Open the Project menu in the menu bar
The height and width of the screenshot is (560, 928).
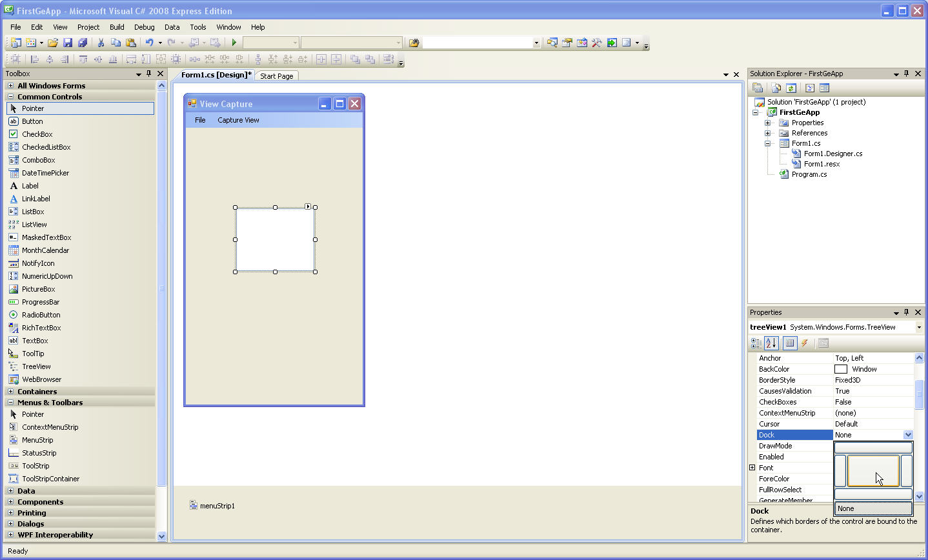[x=88, y=27]
